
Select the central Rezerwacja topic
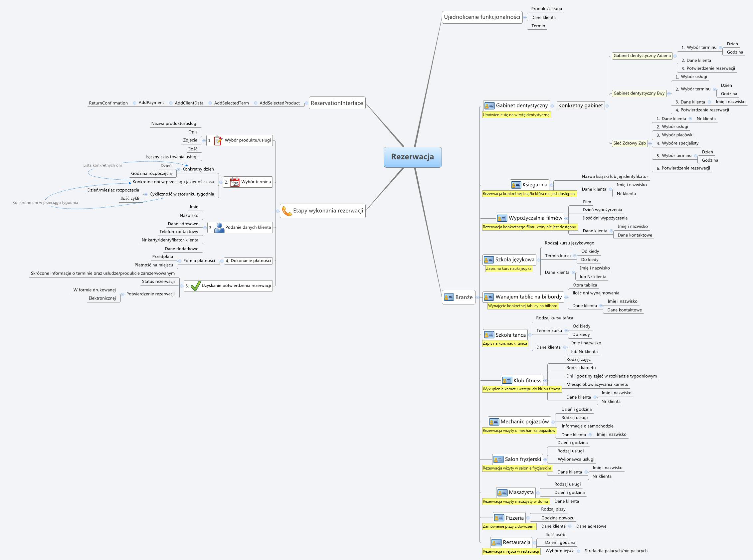(x=412, y=157)
